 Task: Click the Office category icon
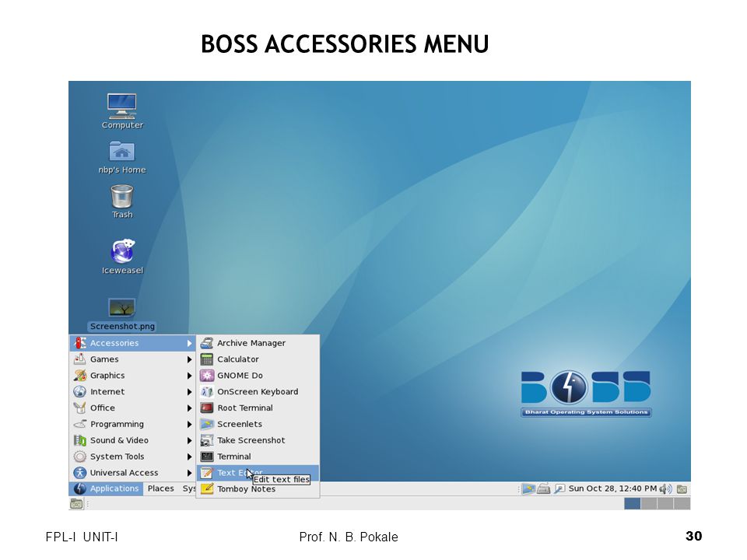(80, 408)
